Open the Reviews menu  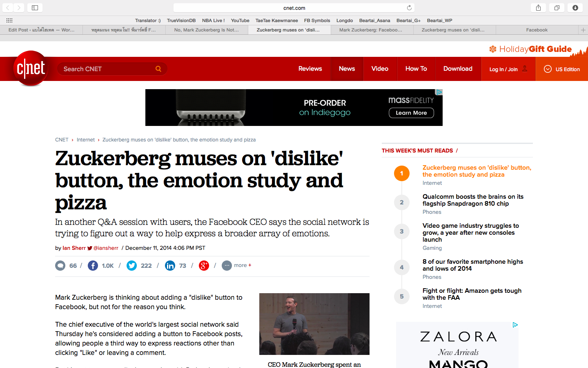coord(310,69)
